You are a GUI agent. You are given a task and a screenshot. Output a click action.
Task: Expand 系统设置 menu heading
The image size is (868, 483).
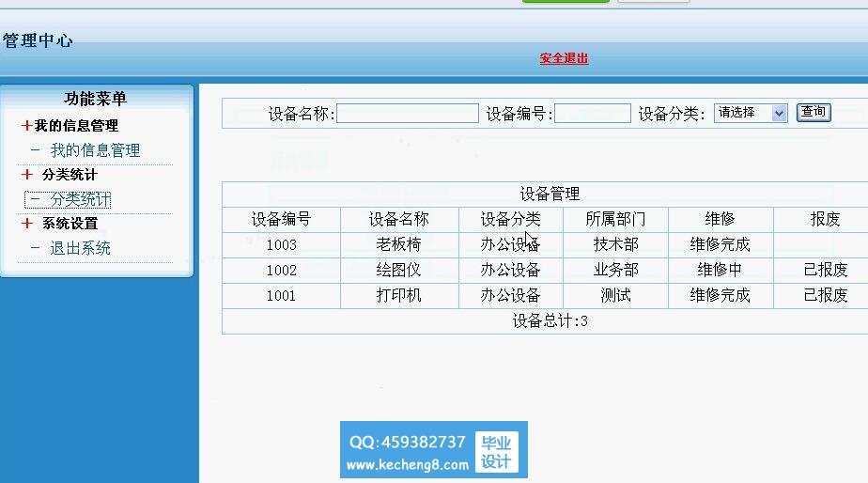pos(70,224)
